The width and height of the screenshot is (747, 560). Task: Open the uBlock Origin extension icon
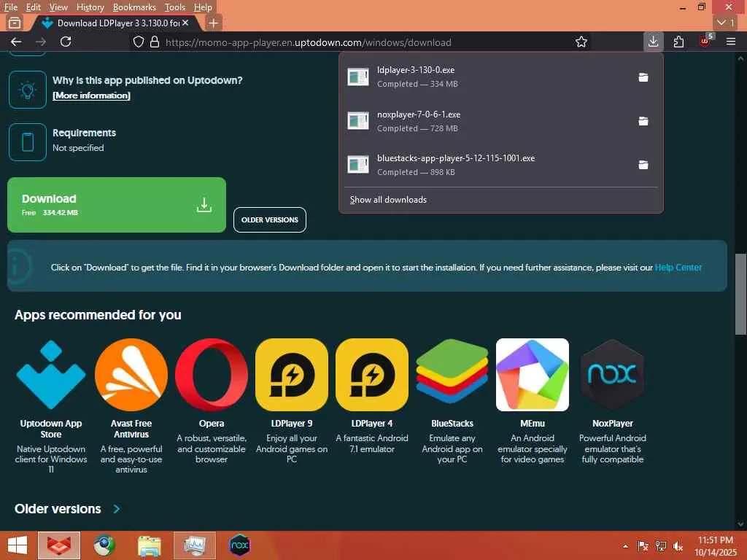[x=705, y=41]
